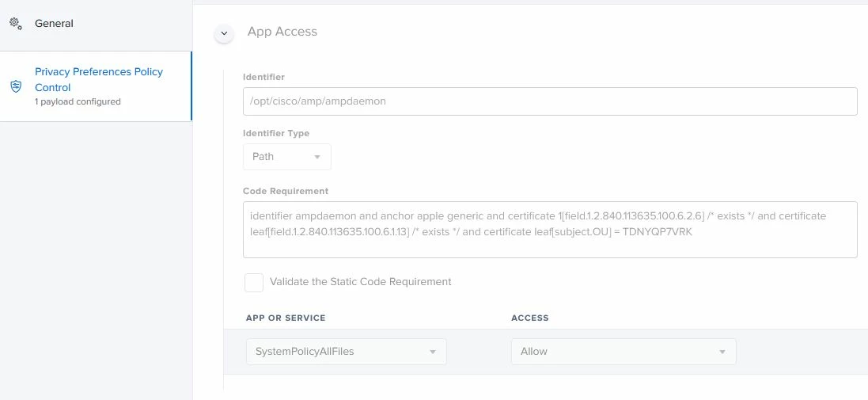The width and height of the screenshot is (868, 400).
Task: Click the Privacy Preferences shield icon
Action: click(16, 86)
